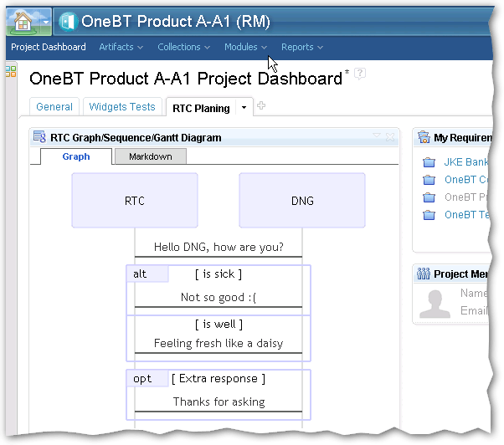This screenshot has height=445, width=504.
Task: Expand the Reports menu
Action: coord(302,47)
